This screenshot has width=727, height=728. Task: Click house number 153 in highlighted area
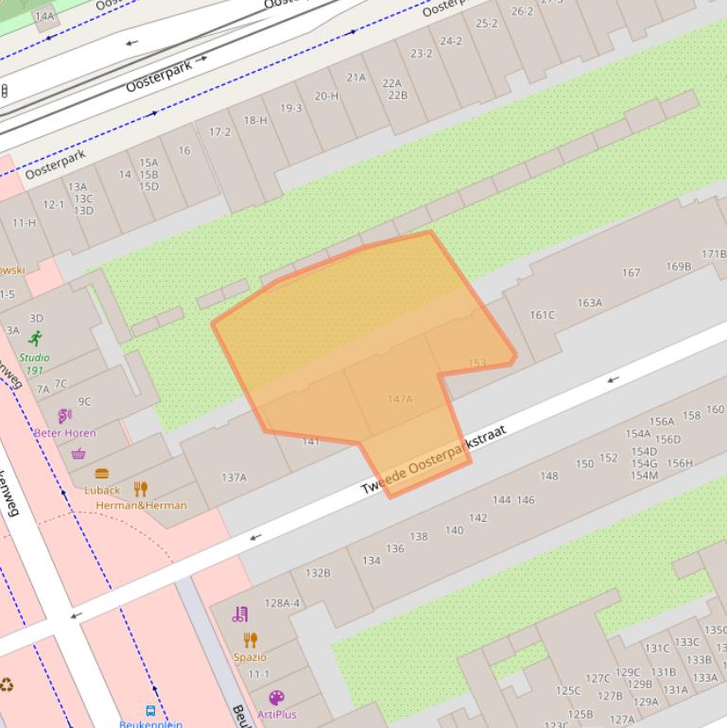(x=476, y=363)
